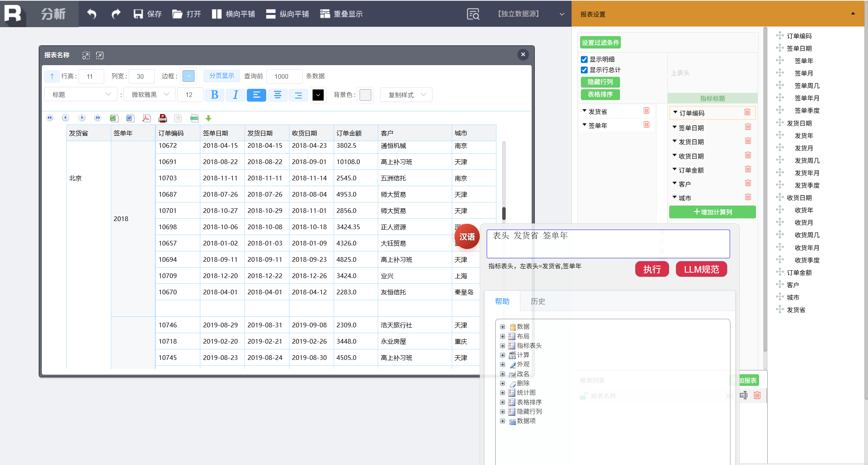The width and height of the screenshot is (868, 465).
Task: Open the 微软雅黑 font dropdown
Action: (150, 95)
